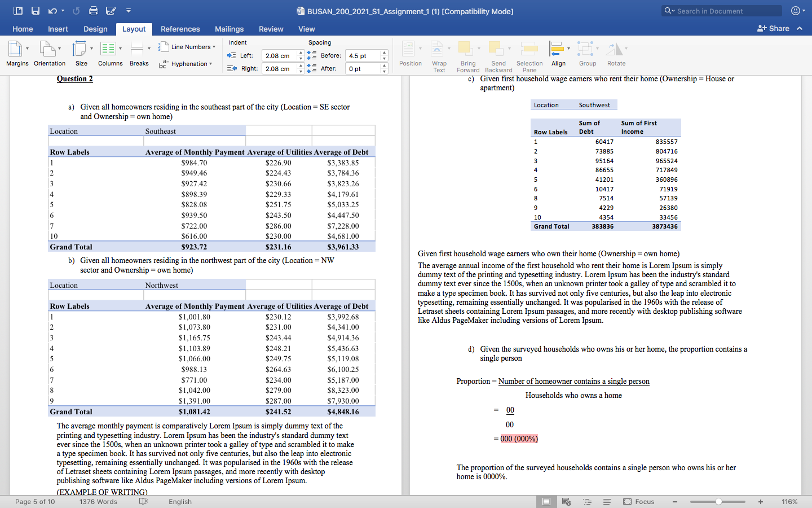Print the document using the printer icon
The width and height of the screenshot is (812, 508).
coord(94,11)
